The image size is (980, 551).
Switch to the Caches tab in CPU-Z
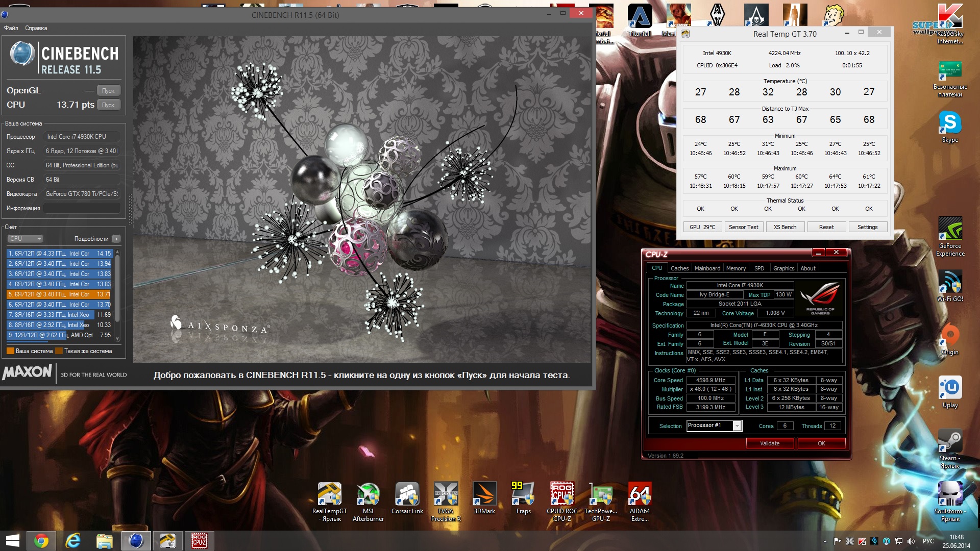point(679,268)
